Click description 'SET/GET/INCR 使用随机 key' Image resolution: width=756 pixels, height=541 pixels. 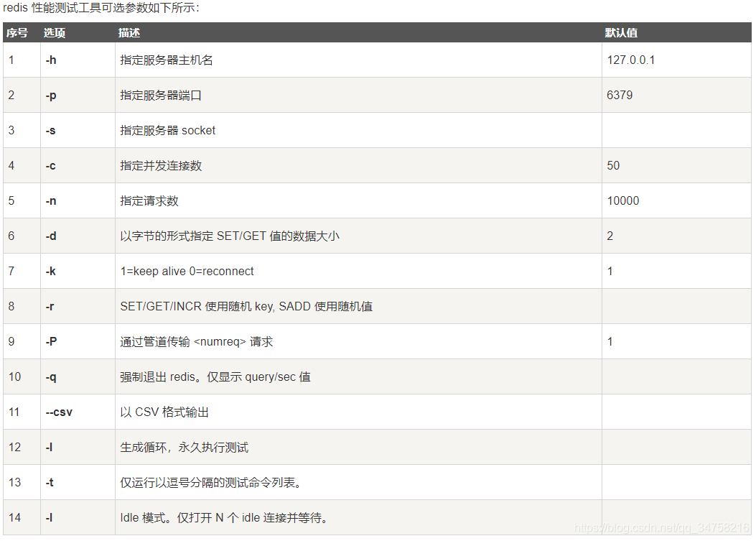(197, 307)
